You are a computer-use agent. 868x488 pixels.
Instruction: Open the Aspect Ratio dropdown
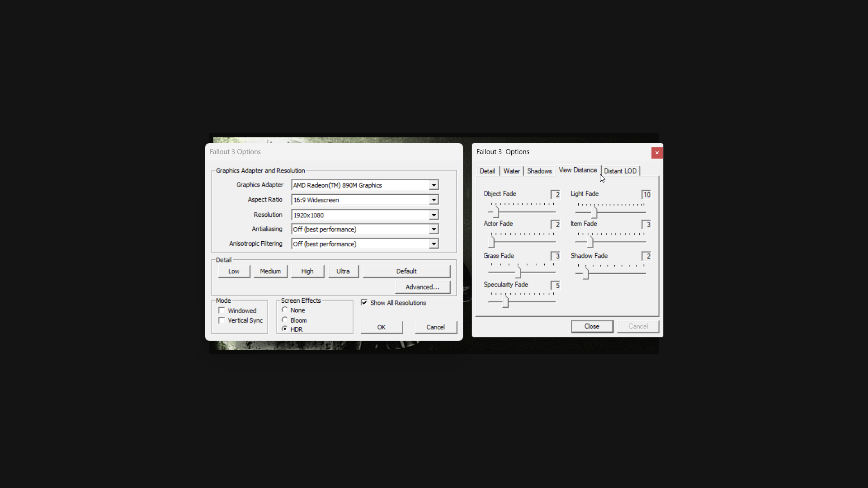433,199
